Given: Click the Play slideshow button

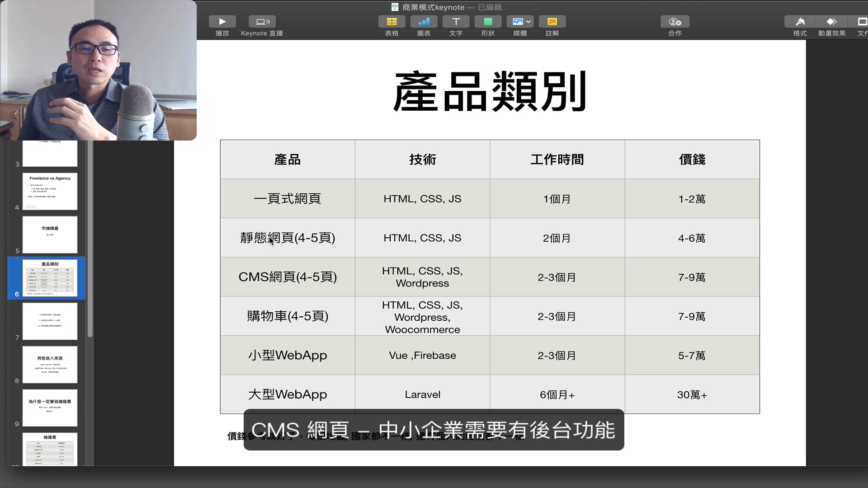Looking at the screenshot, I should [x=222, y=22].
